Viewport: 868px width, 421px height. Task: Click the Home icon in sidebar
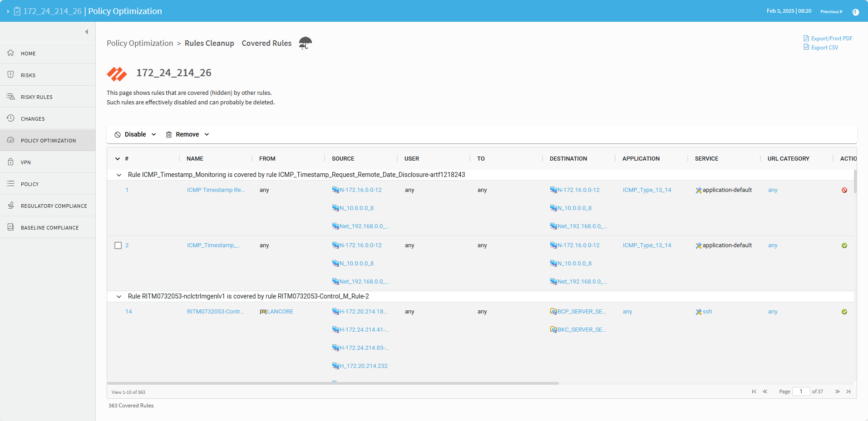click(10, 53)
